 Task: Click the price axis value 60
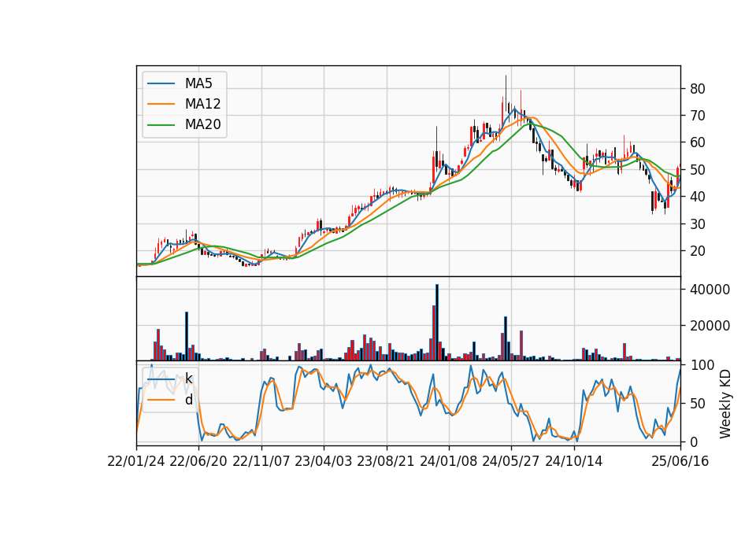point(697,142)
